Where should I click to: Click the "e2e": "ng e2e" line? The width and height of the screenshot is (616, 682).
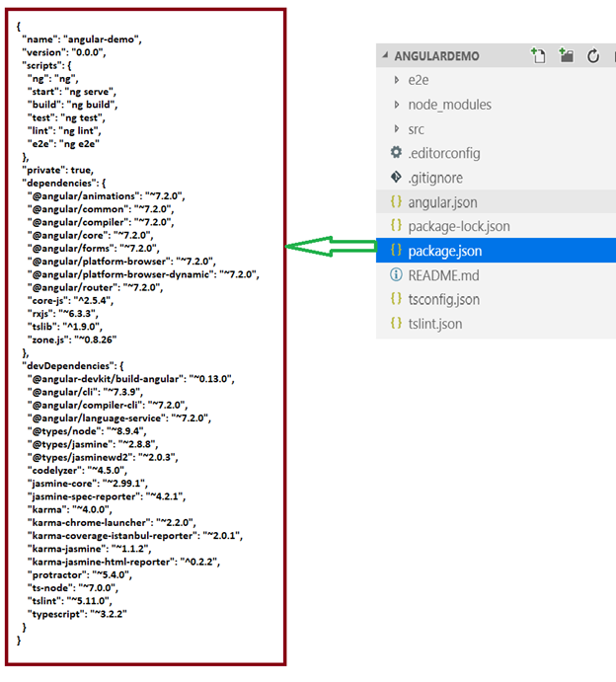pyautogui.click(x=63, y=144)
